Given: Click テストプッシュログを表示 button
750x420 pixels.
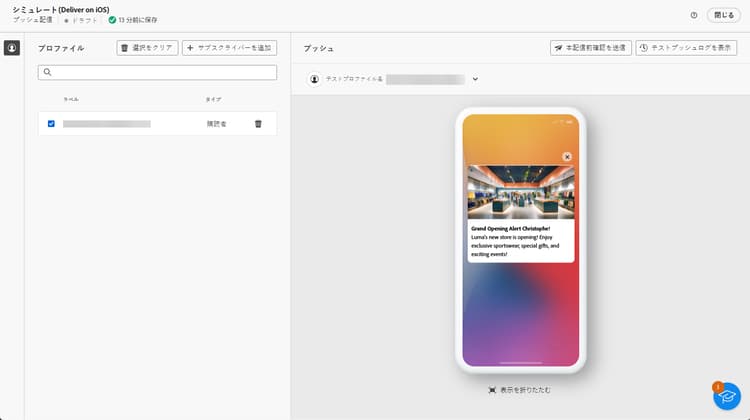Looking at the screenshot, I should tap(686, 48).
